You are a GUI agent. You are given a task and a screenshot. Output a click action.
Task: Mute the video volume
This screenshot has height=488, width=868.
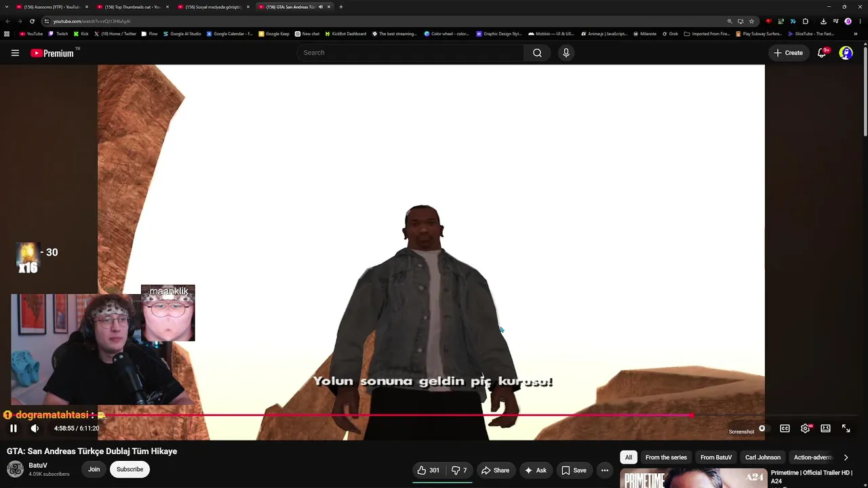pyautogui.click(x=35, y=428)
